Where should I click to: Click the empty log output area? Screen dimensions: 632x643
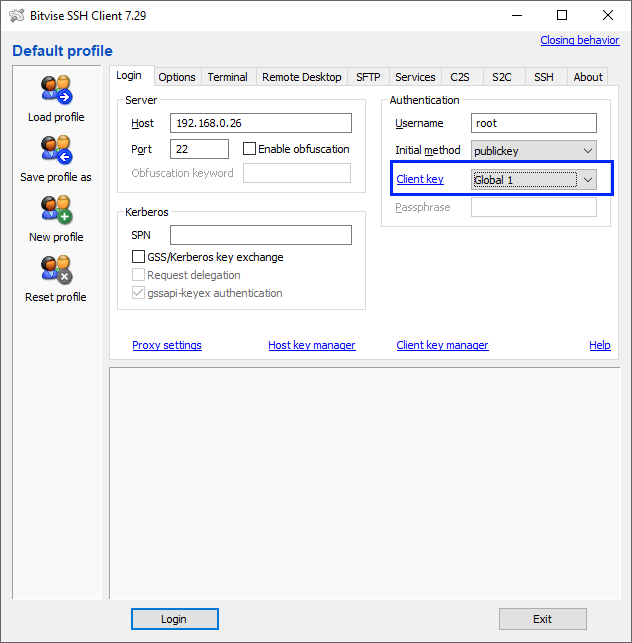(x=365, y=483)
